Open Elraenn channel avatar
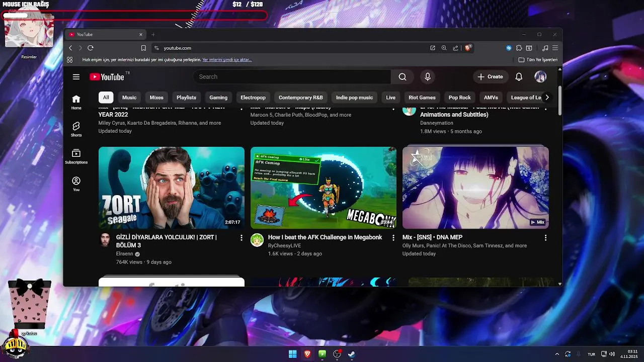This screenshot has width=644, height=362. 105,240
